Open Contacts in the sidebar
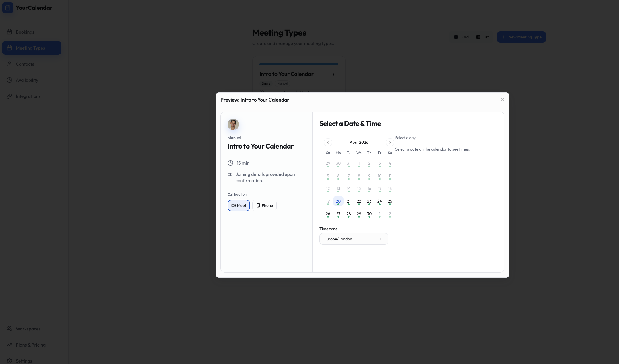This screenshot has height=364, width=619. coord(32,64)
